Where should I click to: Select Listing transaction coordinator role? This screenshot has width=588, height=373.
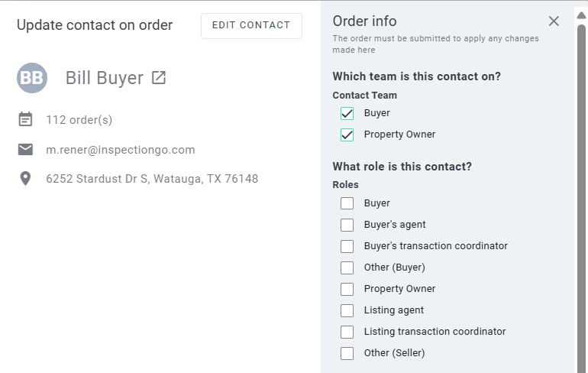coord(347,332)
